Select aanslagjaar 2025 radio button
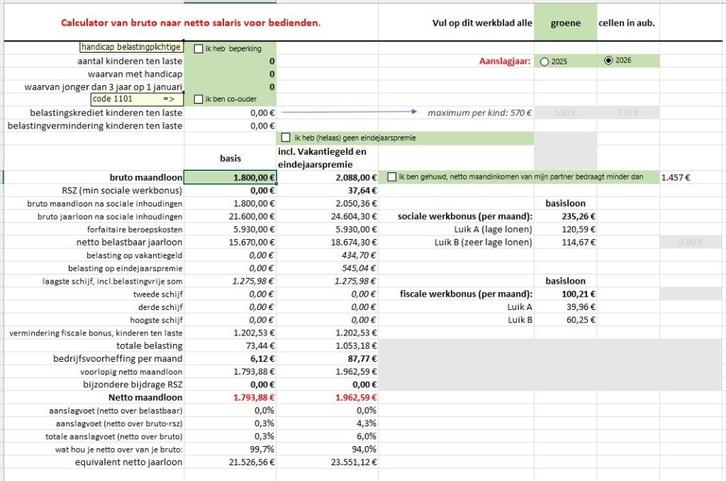This screenshot has height=481, width=726. (x=544, y=62)
